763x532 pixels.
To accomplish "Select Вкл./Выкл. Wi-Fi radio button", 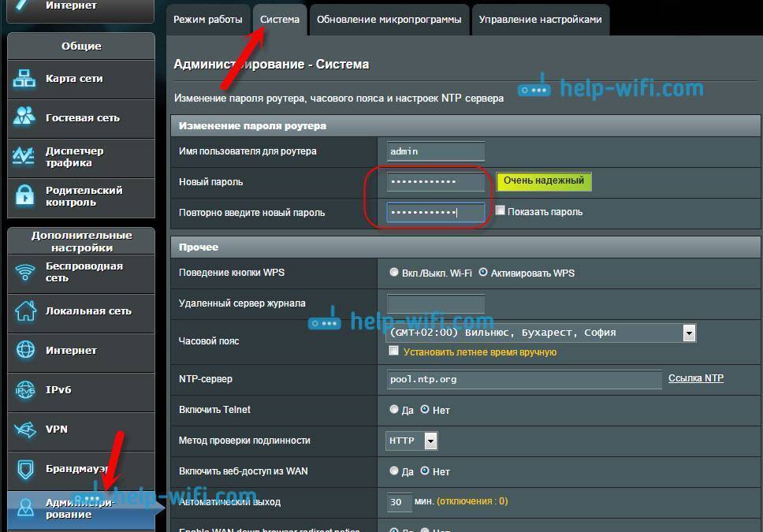I will (x=394, y=273).
